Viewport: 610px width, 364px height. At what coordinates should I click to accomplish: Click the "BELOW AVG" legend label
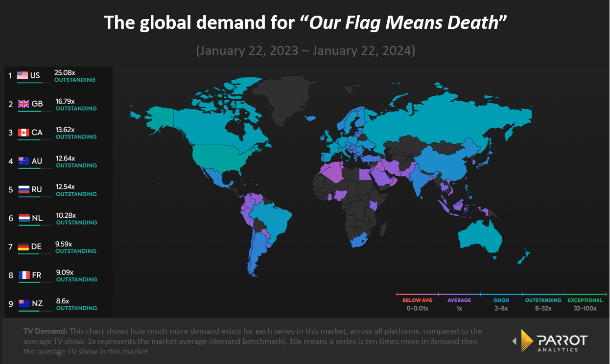pos(416,300)
